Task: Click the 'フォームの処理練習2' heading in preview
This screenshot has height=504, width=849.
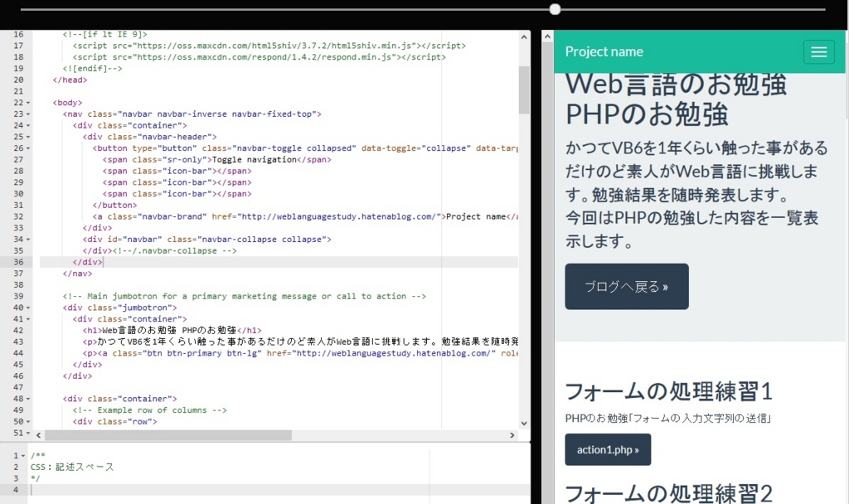Action: pyautogui.click(x=669, y=494)
